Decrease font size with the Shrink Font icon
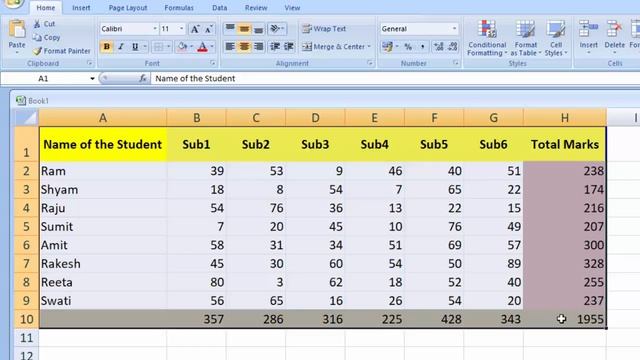This screenshot has width=640, height=360. coord(209,29)
